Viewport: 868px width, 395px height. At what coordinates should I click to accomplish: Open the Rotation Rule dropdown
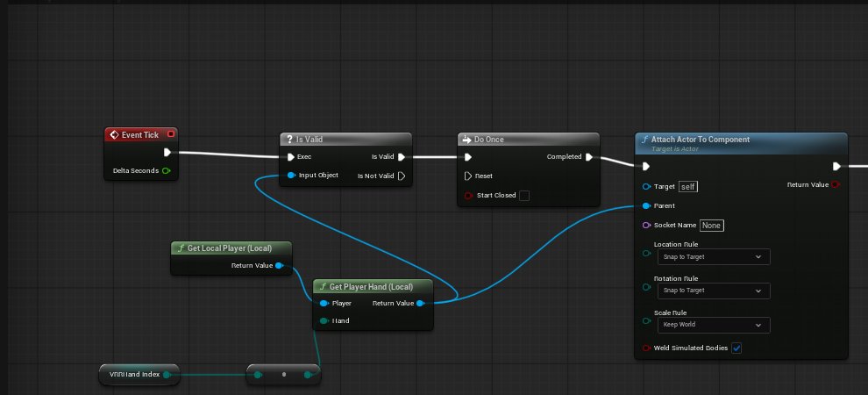coord(714,291)
